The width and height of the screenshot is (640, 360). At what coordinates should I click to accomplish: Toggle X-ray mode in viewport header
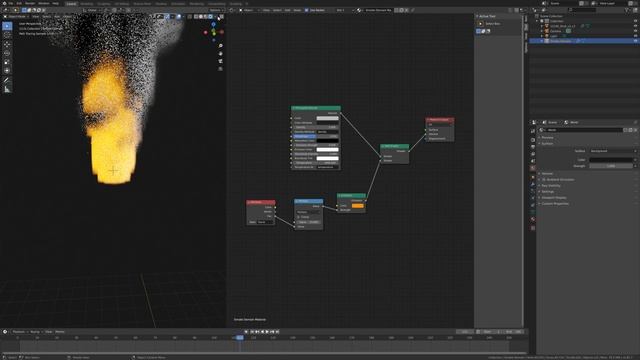point(189,17)
